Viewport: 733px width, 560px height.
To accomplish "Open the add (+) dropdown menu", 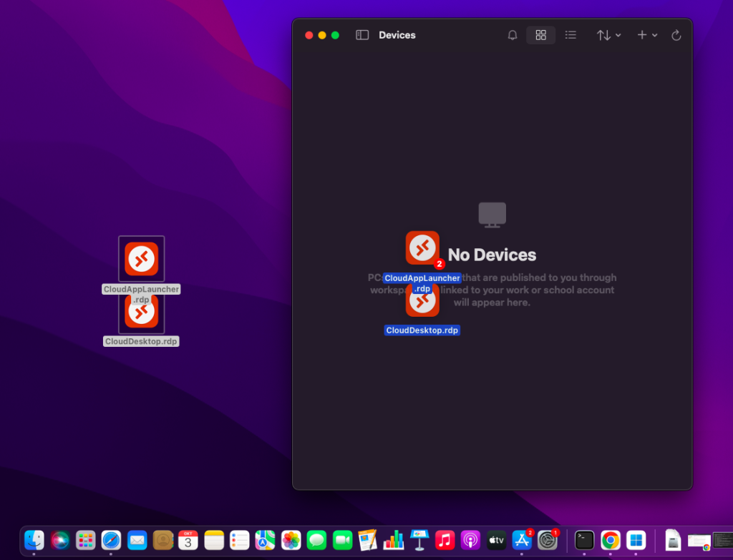I will coord(647,35).
